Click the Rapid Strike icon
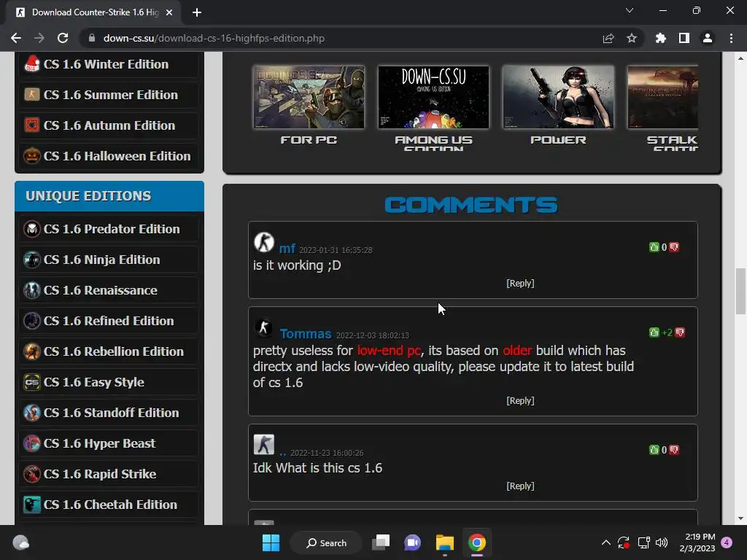This screenshot has width=747, height=560. pos(32,474)
